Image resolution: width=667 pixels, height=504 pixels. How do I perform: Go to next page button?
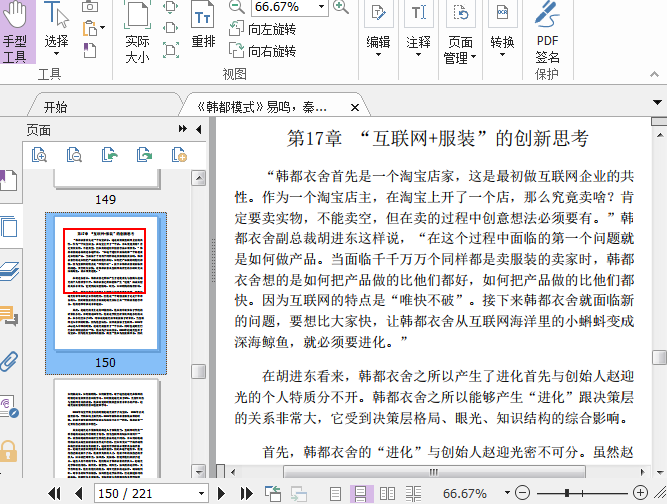point(221,493)
